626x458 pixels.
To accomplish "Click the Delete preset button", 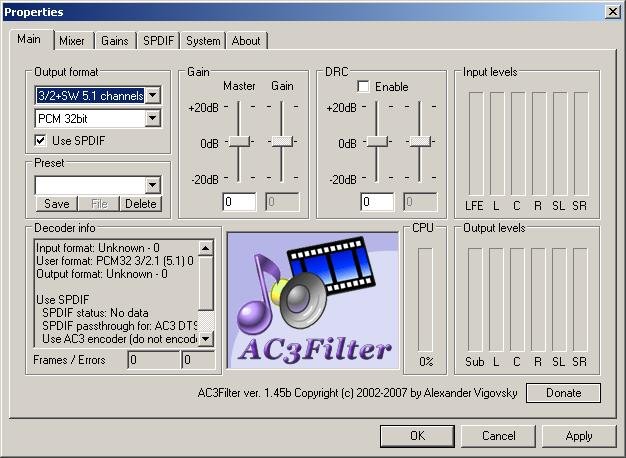I will (141, 204).
